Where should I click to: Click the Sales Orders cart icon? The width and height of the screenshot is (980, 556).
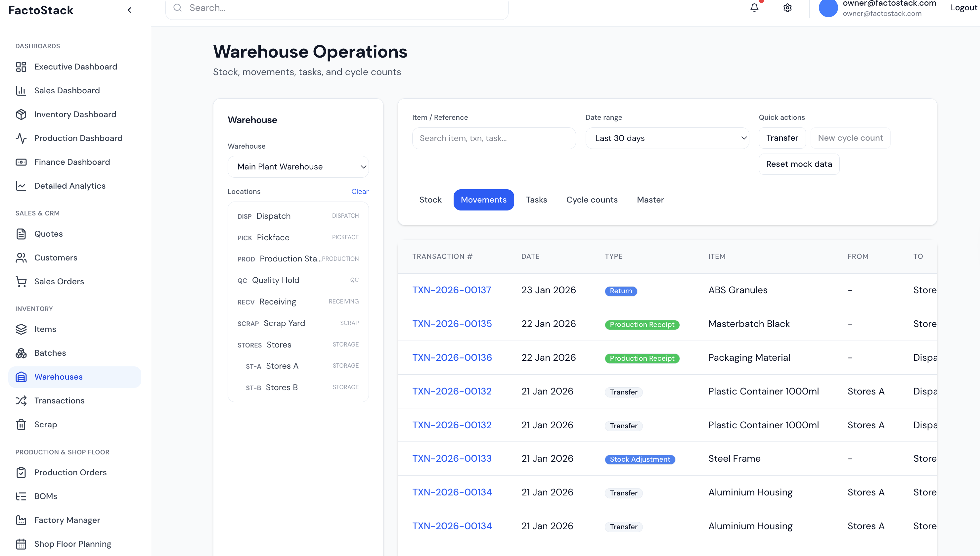pos(21,281)
